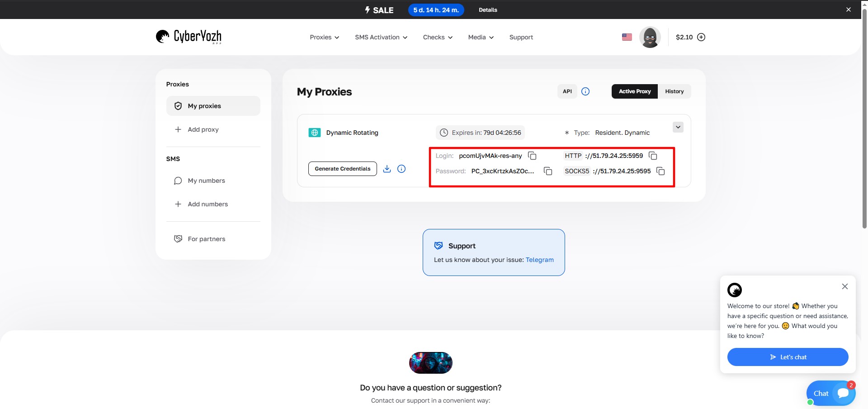Open the API info icon
The height and width of the screenshot is (409, 868).
pyautogui.click(x=585, y=91)
